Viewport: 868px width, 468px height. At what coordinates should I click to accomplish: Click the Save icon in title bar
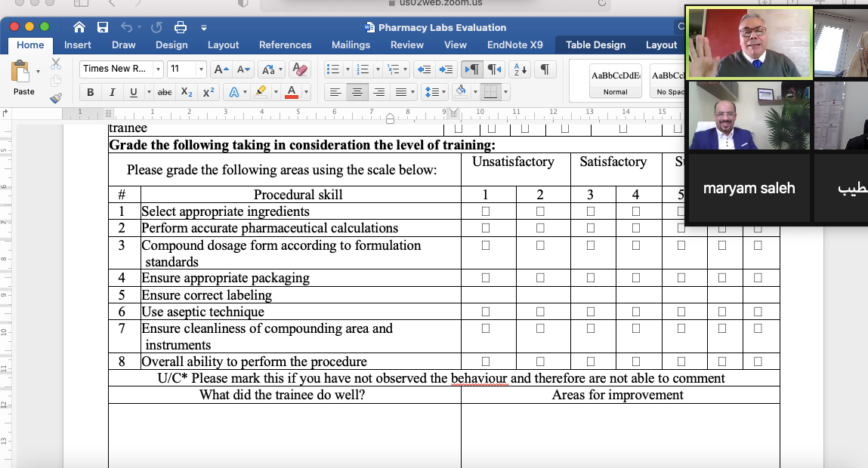coord(103,27)
